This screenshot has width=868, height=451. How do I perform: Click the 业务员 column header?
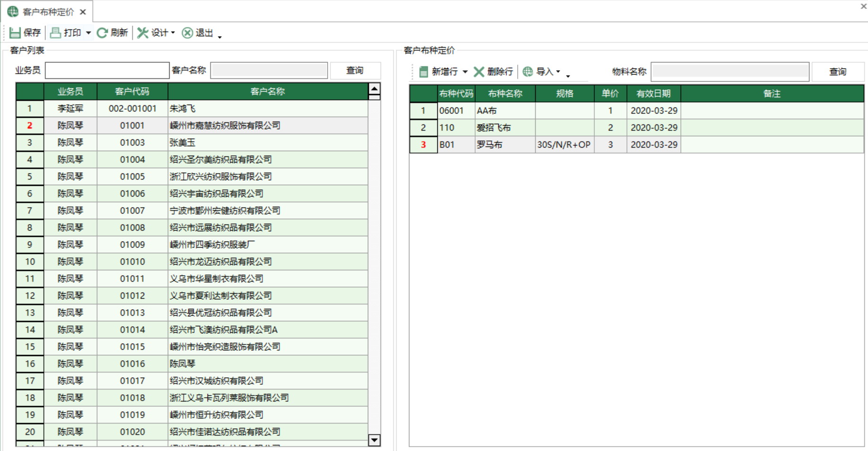click(70, 92)
